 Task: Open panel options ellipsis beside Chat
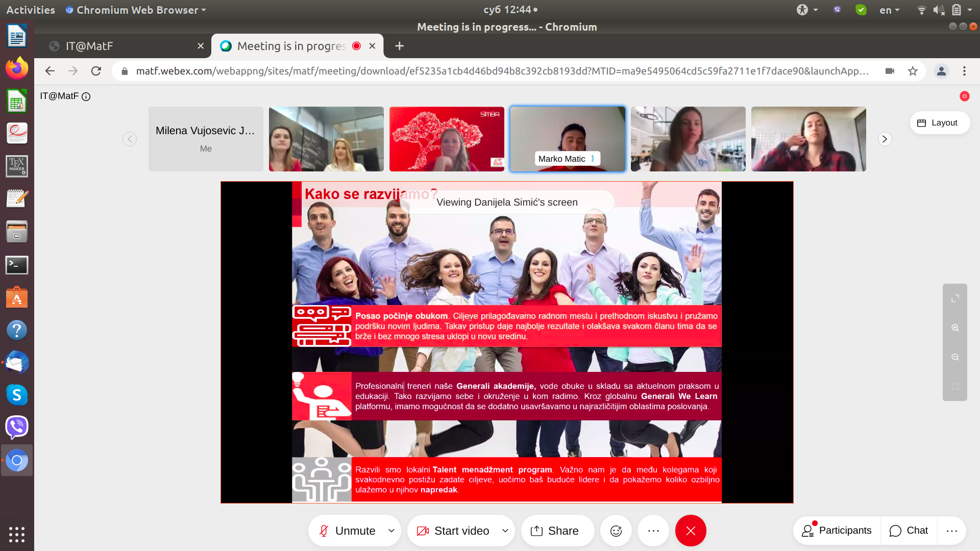[951, 531]
